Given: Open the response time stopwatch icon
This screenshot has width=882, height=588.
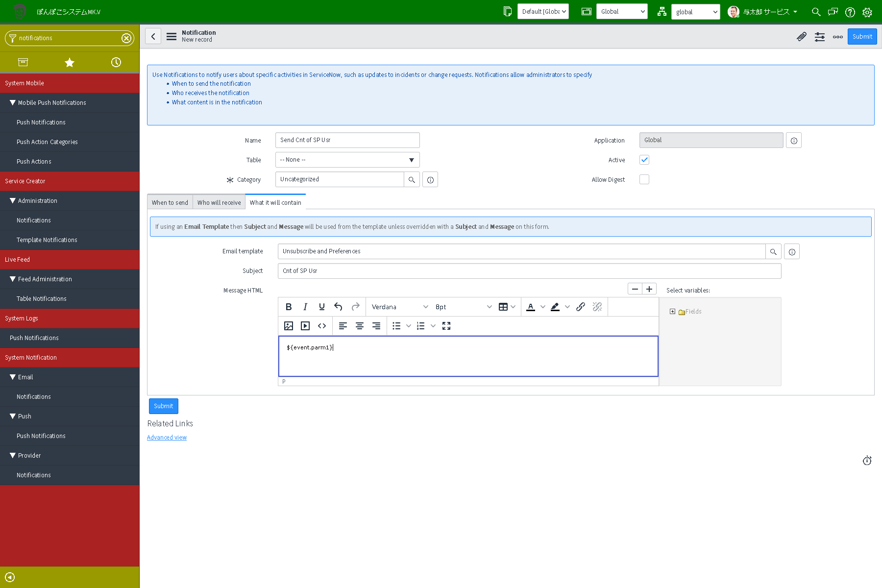Looking at the screenshot, I should click(x=867, y=461).
